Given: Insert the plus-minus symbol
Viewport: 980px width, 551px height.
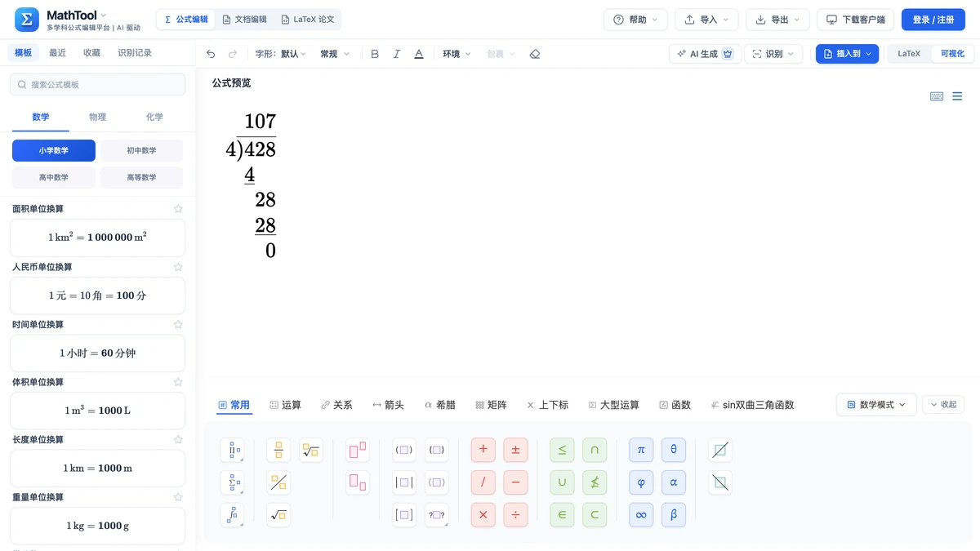Looking at the screenshot, I should pyautogui.click(x=515, y=450).
